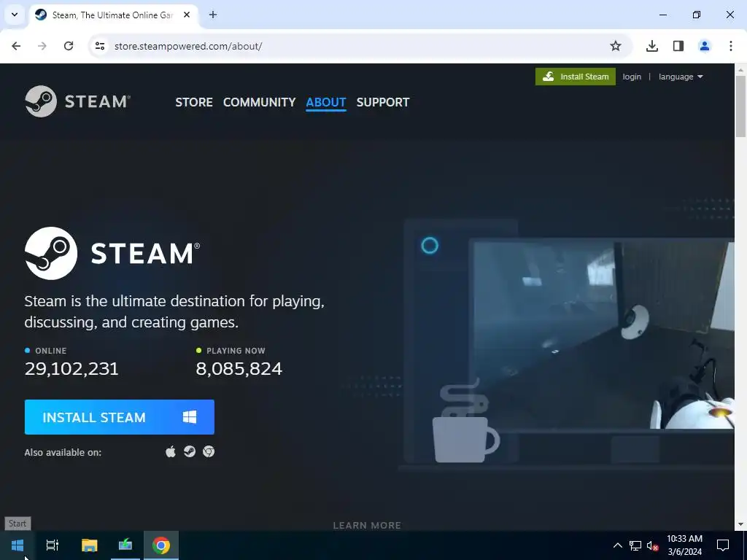This screenshot has height=560, width=747.
Task: View site information icon in address bar
Action: [100, 46]
